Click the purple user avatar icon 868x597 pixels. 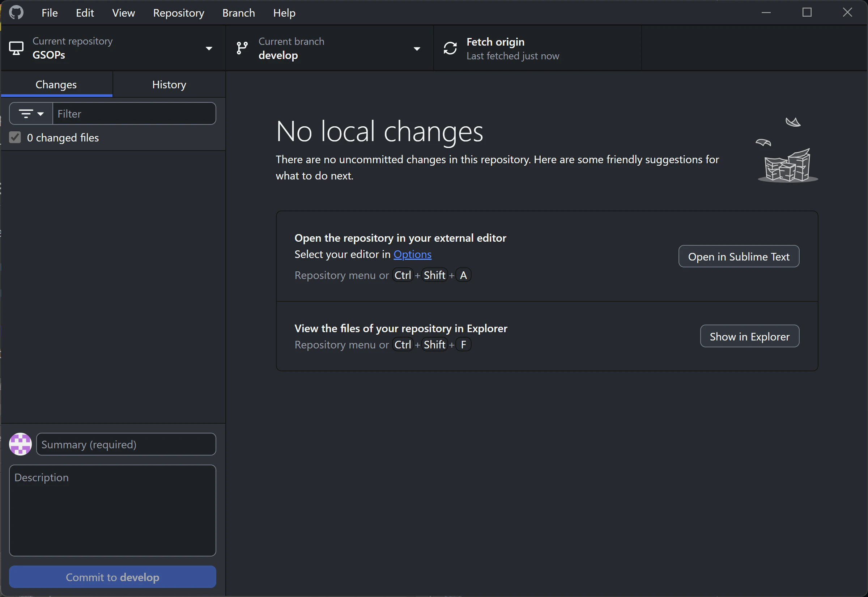[x=20, y=444]
